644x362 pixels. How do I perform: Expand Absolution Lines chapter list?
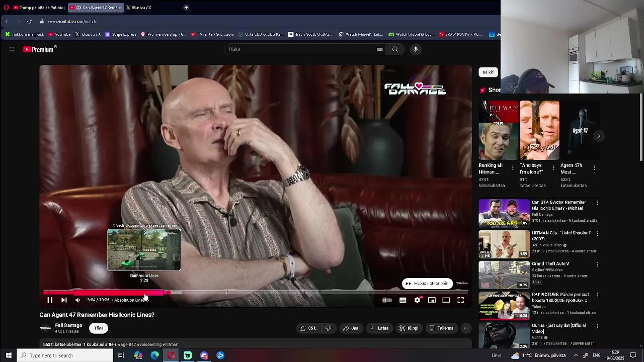coord(130,300)
